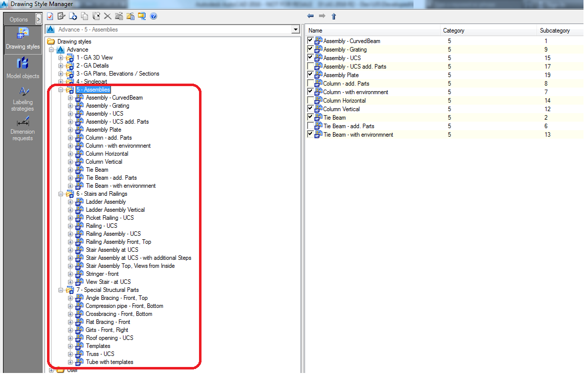Image resolution: width=588 pixels, height=388 pixels.
Task: Open help with the question mark icon
Action: (153, 16)
